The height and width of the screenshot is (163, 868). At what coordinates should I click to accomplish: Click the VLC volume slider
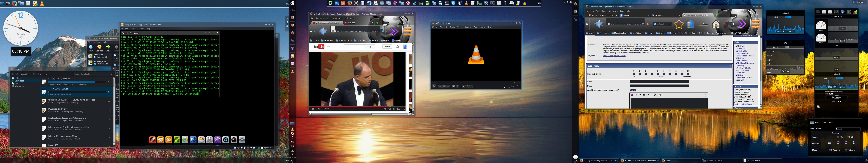point(513,87)
